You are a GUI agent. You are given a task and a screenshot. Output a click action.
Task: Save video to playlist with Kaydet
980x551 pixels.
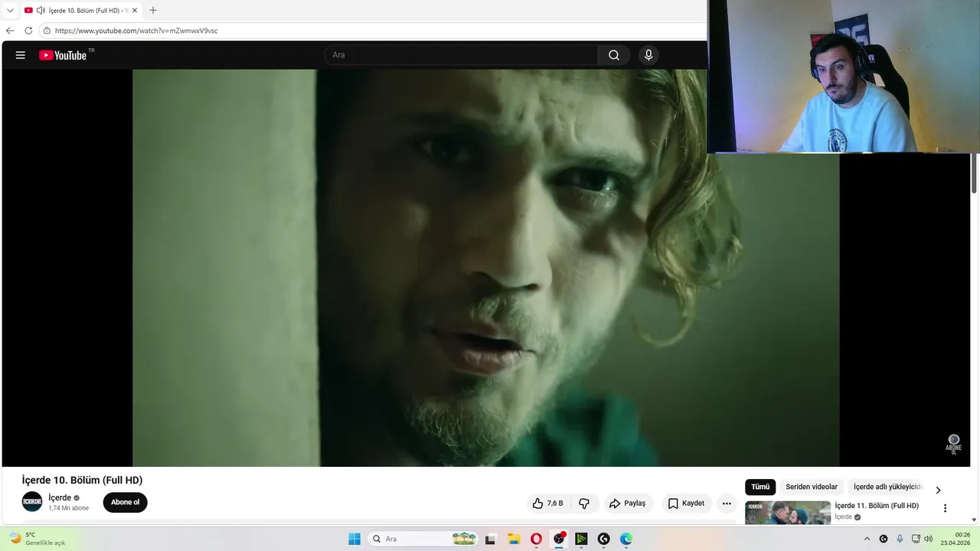[687, 504]
